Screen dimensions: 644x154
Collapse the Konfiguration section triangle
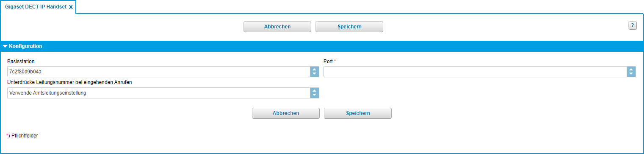tap(5, 46)
